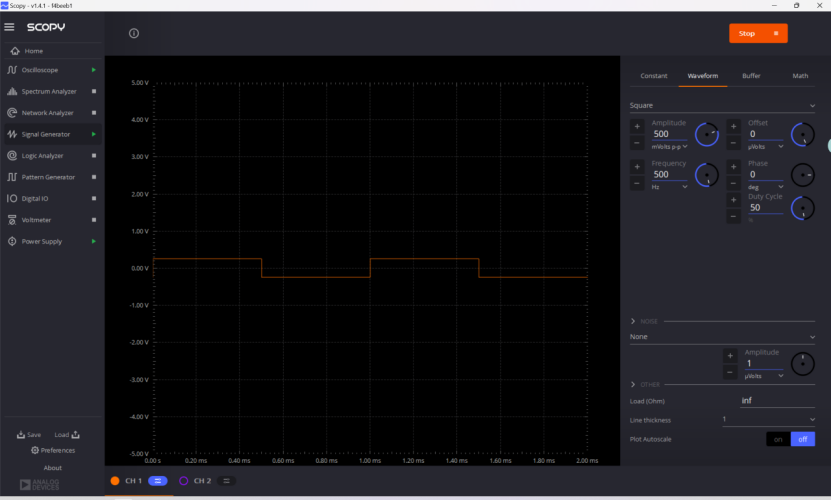Image resolution: width=831 pixels, height=500 pixels.
Task: Open the Offset µVolts unit dropdown
Action: coord(765,147)
